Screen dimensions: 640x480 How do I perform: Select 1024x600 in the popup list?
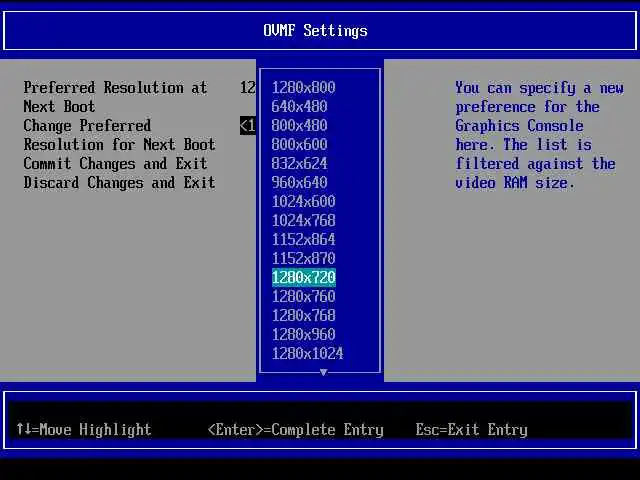click(x=303, y=201)
